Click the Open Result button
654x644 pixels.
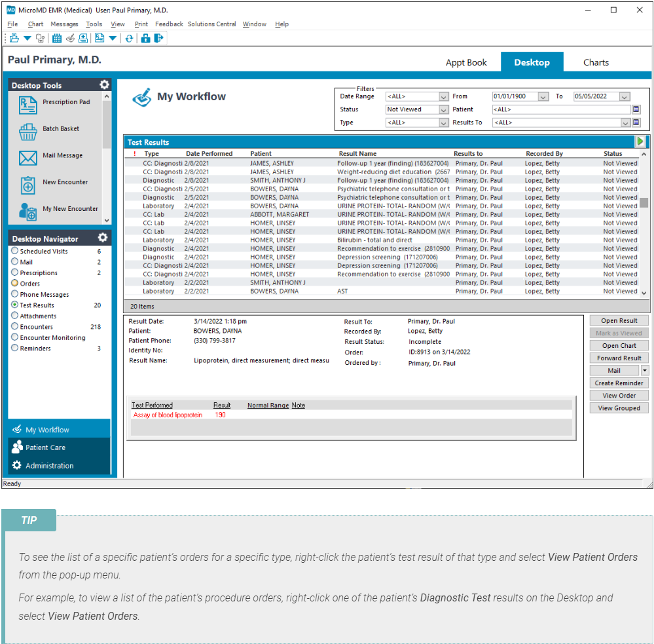tap(619, 320)
